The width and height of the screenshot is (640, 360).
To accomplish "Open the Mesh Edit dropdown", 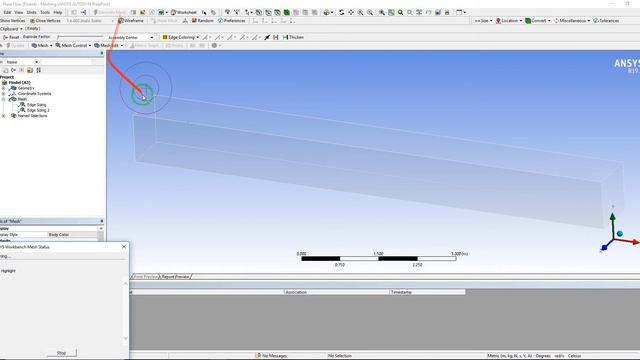I will pos(108,45).
